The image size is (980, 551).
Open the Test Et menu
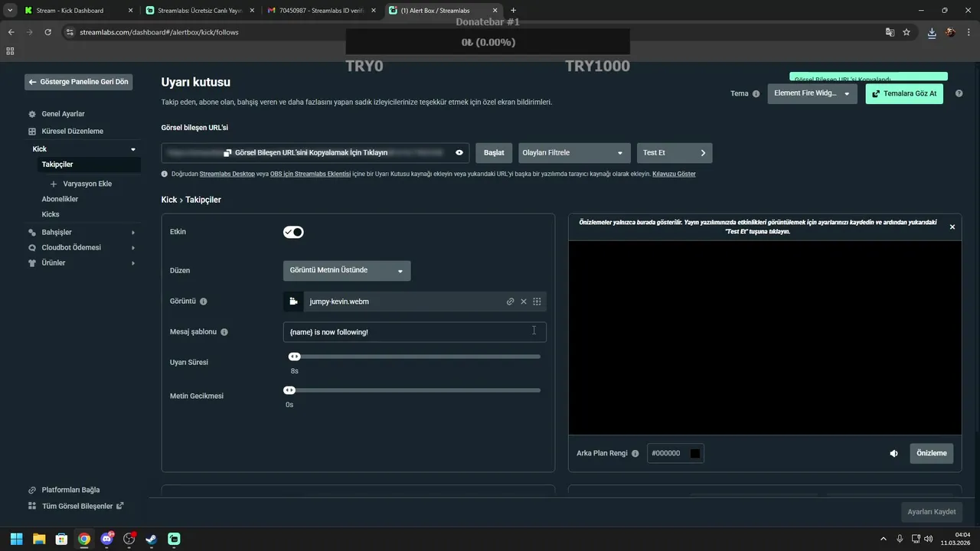pyautogui.click(x=675, y=153)
